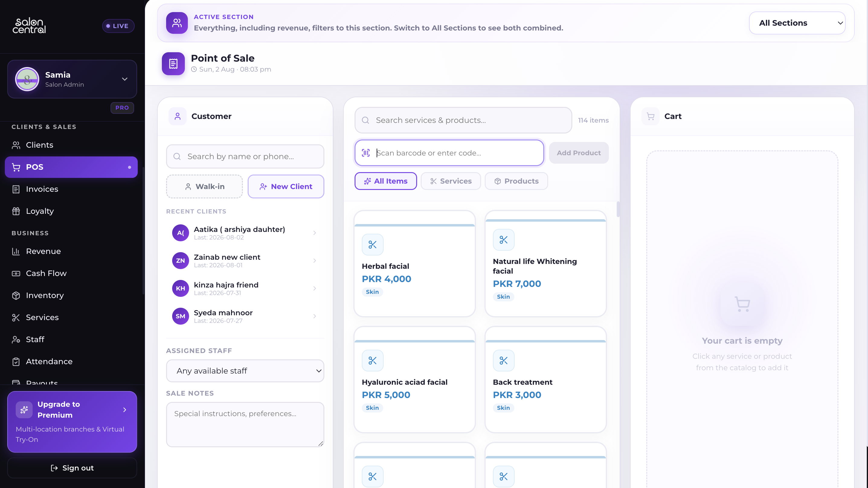Open the All Sections dropdown
This screenshot has width=868, height=488.
tap(797, 23)
